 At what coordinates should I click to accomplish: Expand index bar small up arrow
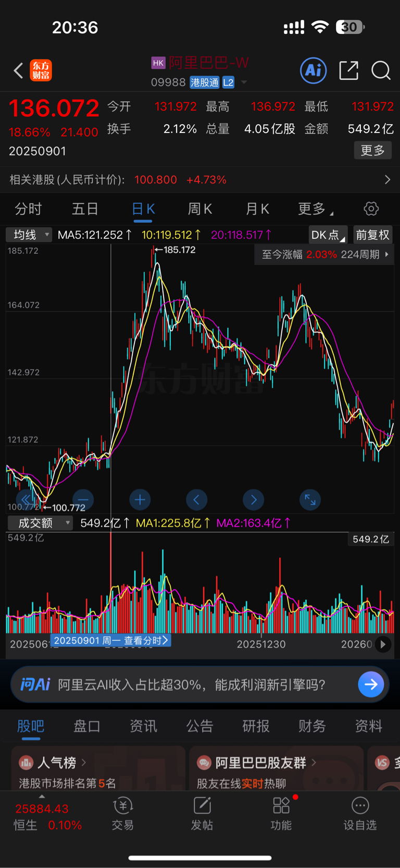point(42,797)
